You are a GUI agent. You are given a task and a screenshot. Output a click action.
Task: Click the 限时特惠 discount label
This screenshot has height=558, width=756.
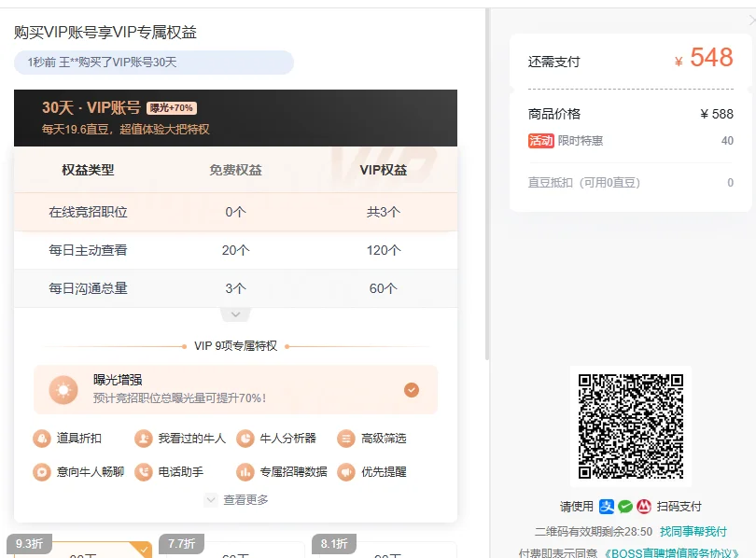tap(581, 141)
